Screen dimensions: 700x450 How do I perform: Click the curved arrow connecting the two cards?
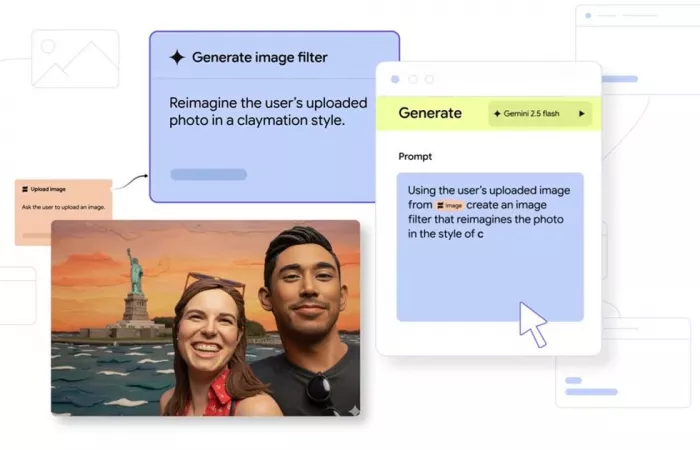click(x=130, y=182)
